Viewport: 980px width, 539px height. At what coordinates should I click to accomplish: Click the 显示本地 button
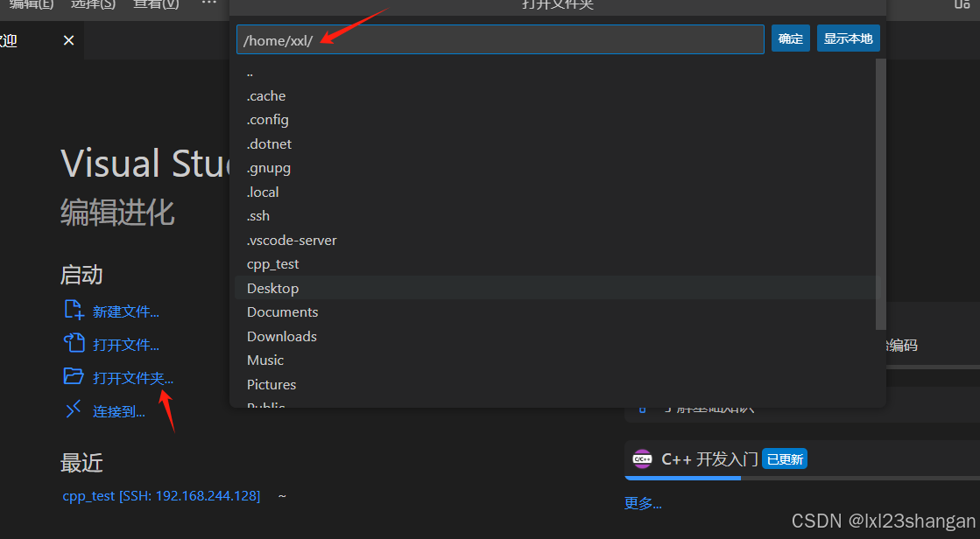pos(848,38)
